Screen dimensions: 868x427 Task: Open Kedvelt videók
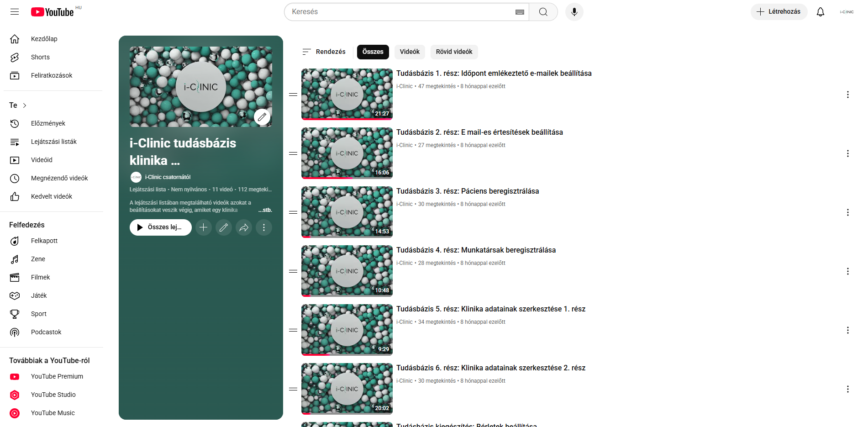[x=53, y=196]
